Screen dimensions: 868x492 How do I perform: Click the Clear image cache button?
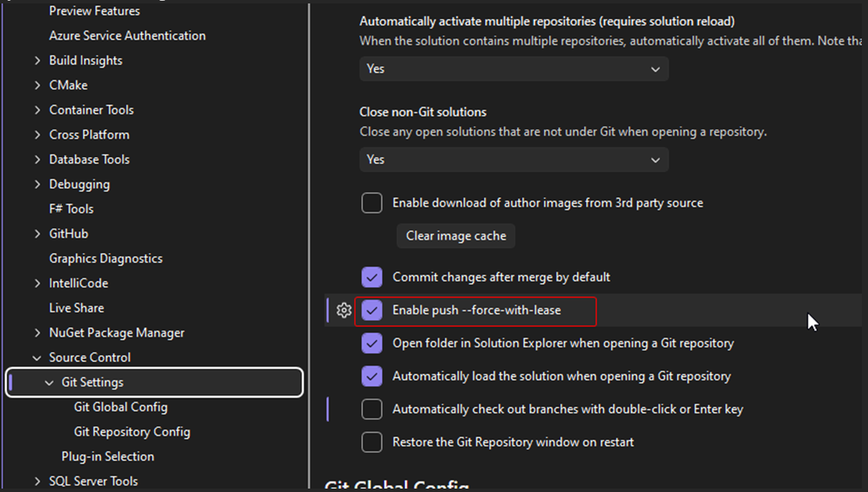455,235
